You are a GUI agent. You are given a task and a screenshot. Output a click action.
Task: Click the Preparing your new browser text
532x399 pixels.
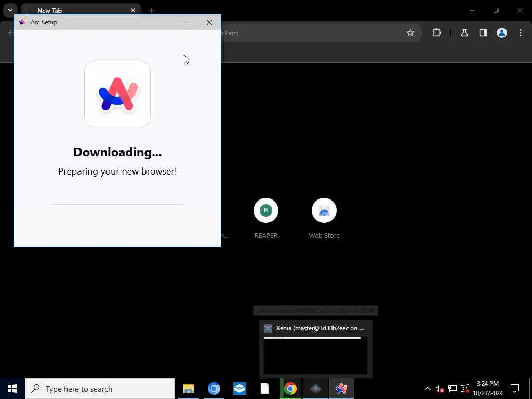coord(117,171)
